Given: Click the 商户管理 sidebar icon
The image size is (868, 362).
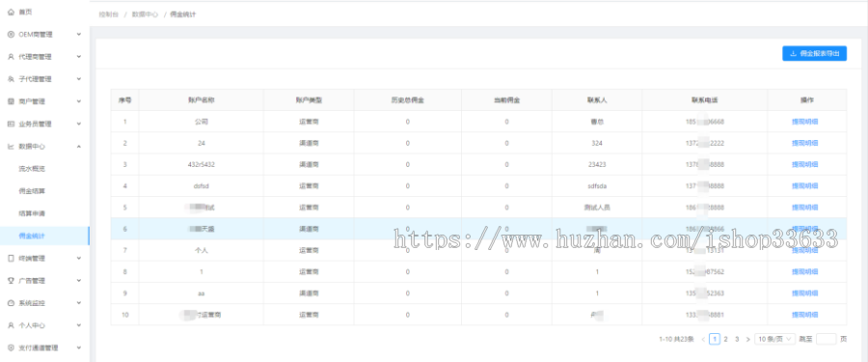Looking at the screenshot, I should [11, 101].
